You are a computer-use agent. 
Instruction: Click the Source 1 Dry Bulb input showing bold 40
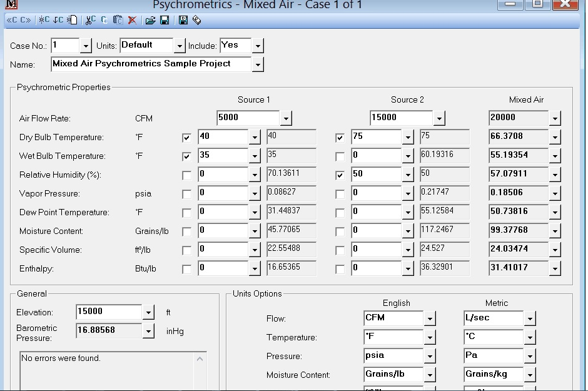(x=223, y=137)
